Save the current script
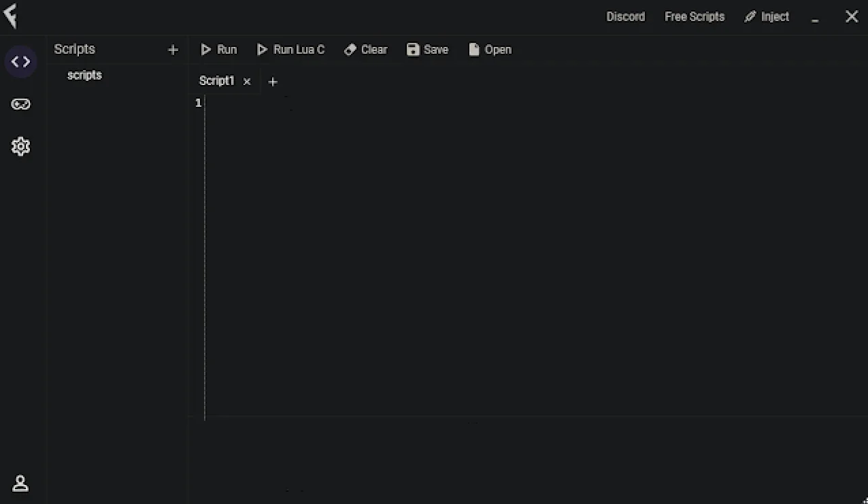This screenshot has width=868, height=504. (x=428, y=50)
